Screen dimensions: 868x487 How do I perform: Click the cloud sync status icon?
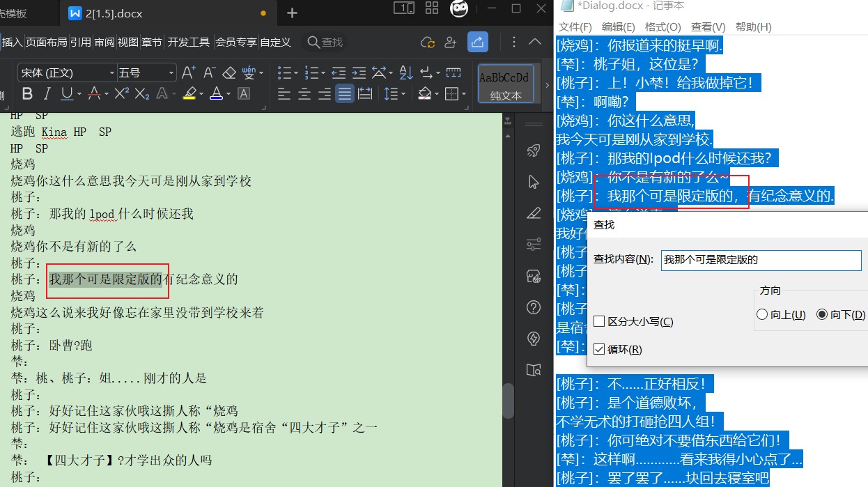tap(428, 42)
